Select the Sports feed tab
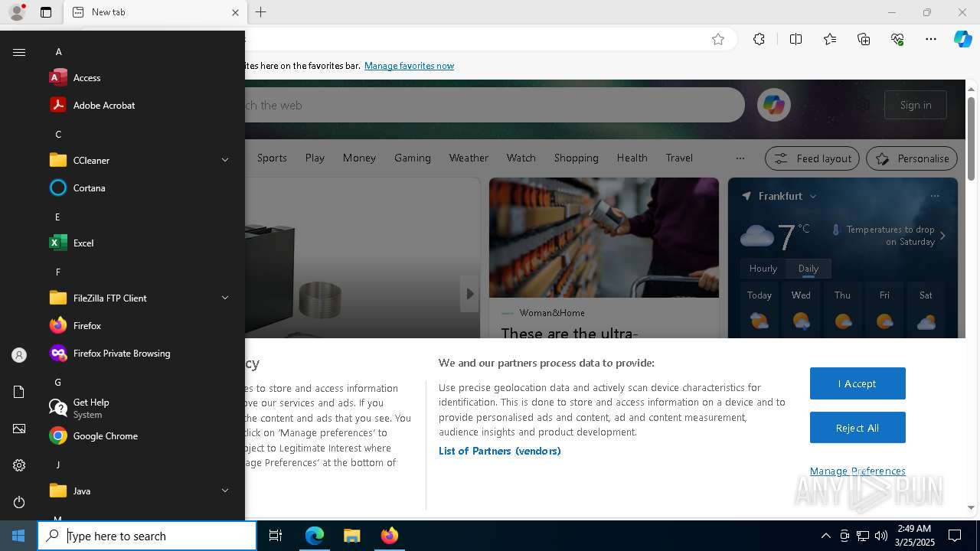The image size is (980, 551). click(272, 158)
